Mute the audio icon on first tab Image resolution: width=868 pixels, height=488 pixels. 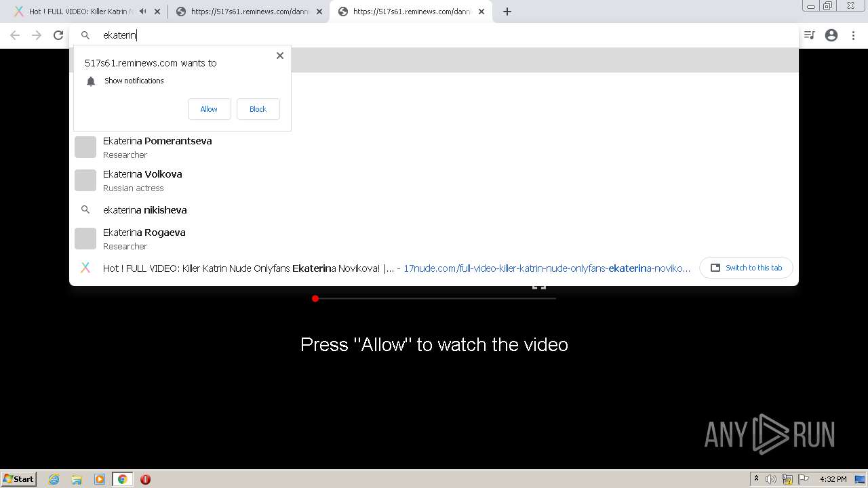[142, 12]
